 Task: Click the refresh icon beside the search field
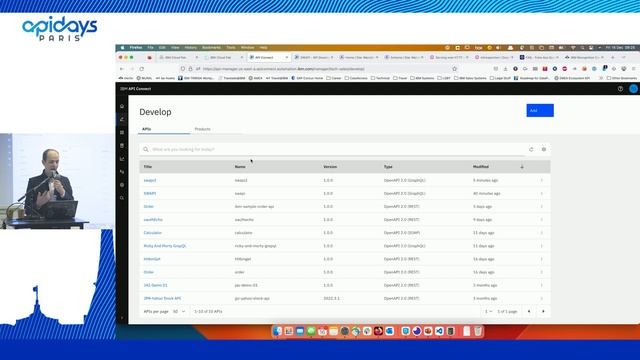pos(531,149)
